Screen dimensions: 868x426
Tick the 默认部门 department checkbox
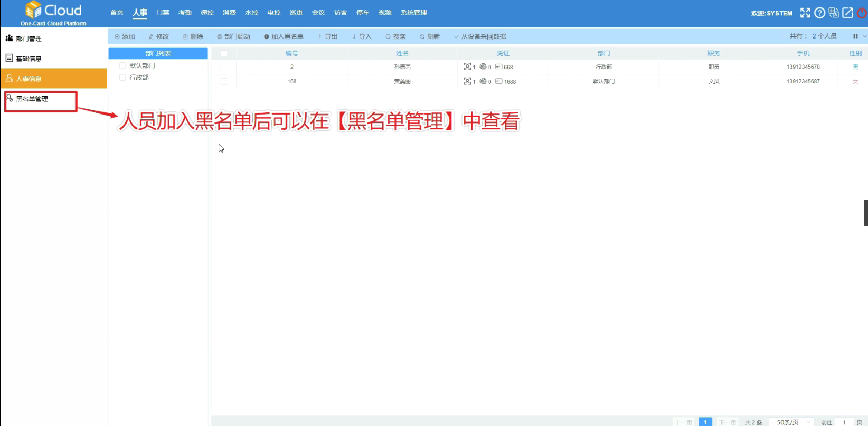(x=122, y=65)
